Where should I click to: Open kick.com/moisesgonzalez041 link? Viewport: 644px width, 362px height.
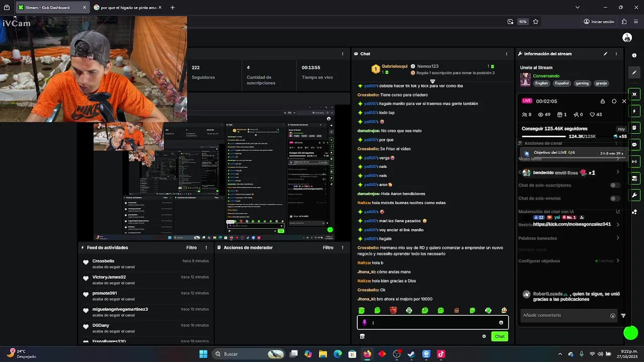point(572,224)
